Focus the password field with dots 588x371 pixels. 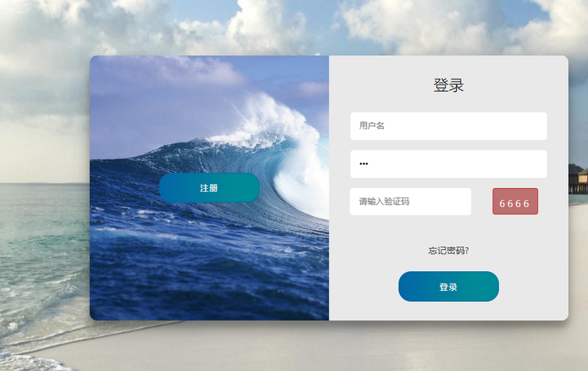pos(448,164)
